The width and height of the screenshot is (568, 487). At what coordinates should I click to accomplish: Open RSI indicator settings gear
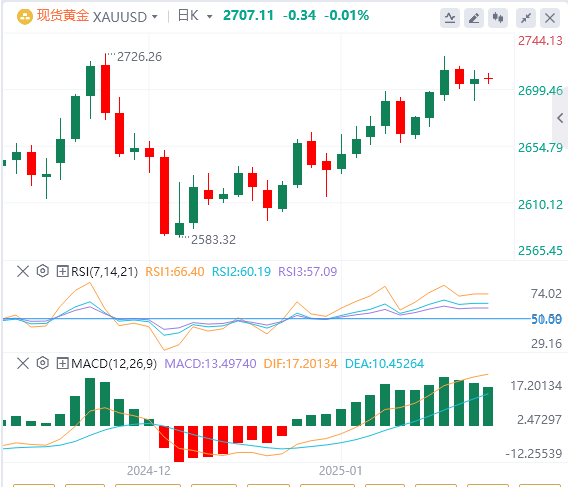43,271
